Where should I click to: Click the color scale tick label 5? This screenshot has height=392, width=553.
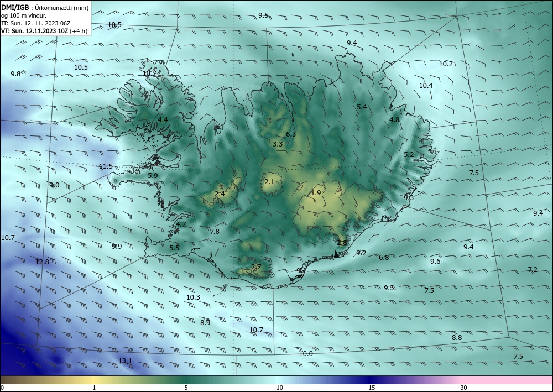tap(186, 388)
